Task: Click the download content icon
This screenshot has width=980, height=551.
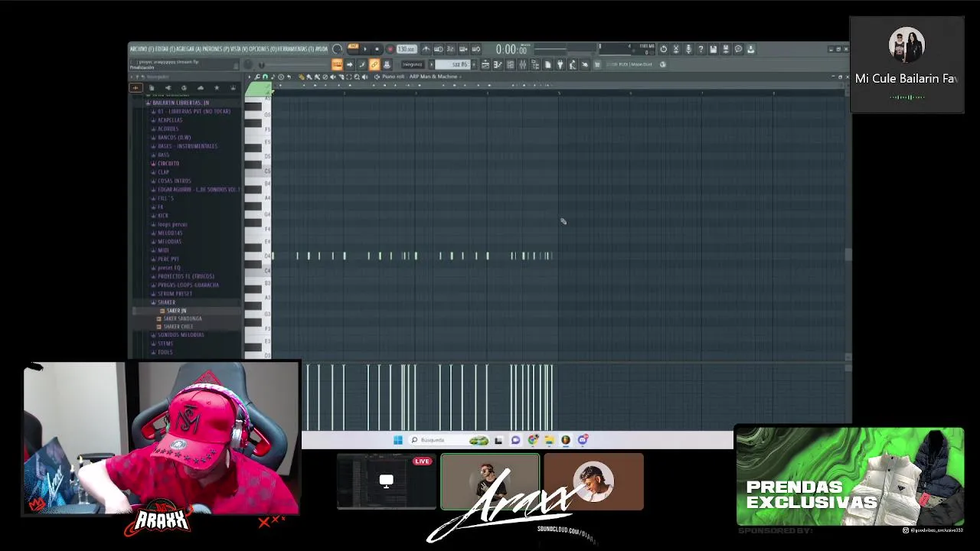Action: (x=750, y=49)
